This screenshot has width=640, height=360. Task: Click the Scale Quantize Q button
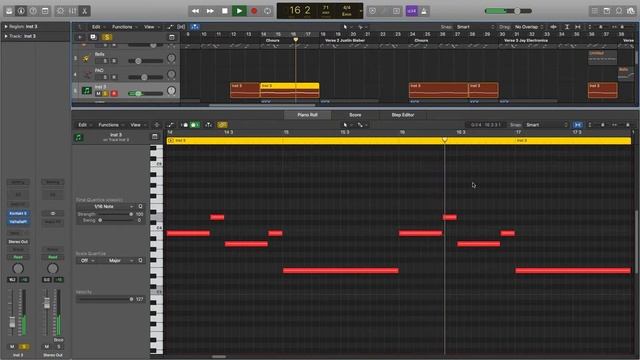click(x=140, y=260)
